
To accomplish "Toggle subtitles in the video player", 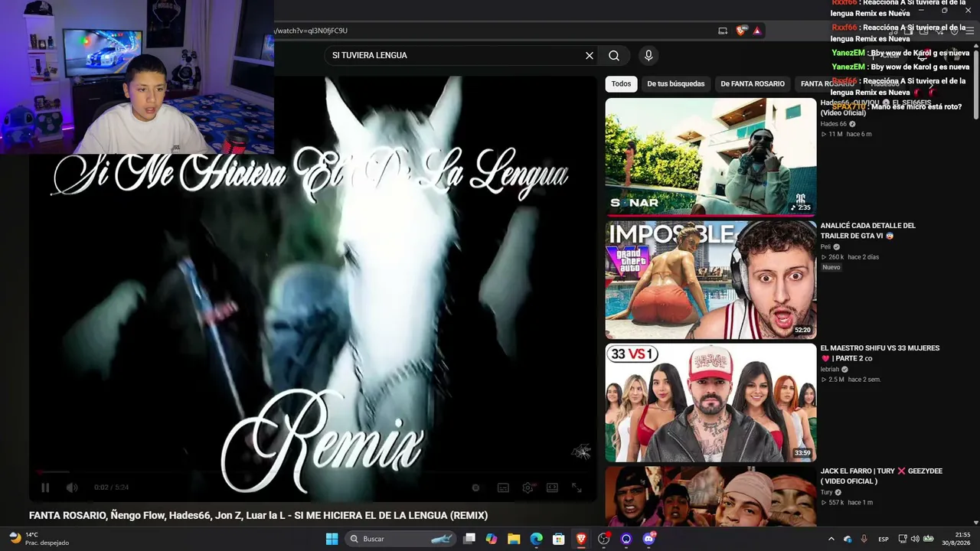I will (x=503, y=487).
